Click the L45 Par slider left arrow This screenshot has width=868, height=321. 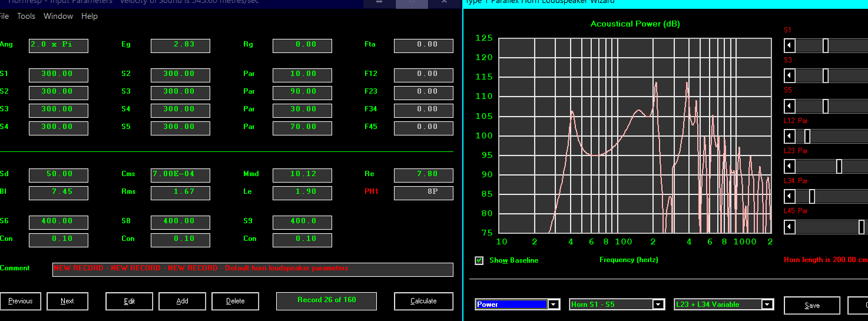(x=790, y=227)
